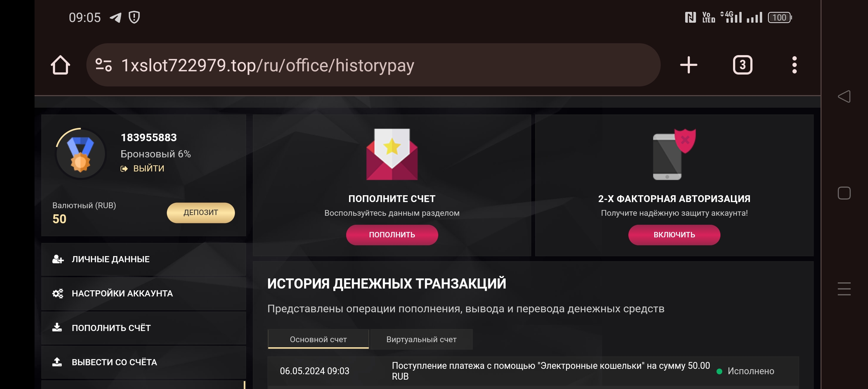Open a new tab with plus icon
Viewport: 868px width, 389px height.
(x=689, y=65)
